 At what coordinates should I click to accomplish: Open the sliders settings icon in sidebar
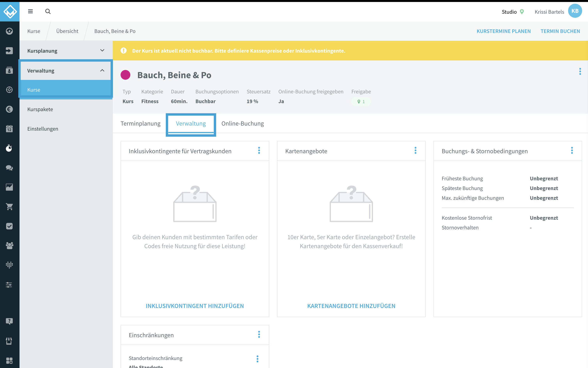point(9,285)
